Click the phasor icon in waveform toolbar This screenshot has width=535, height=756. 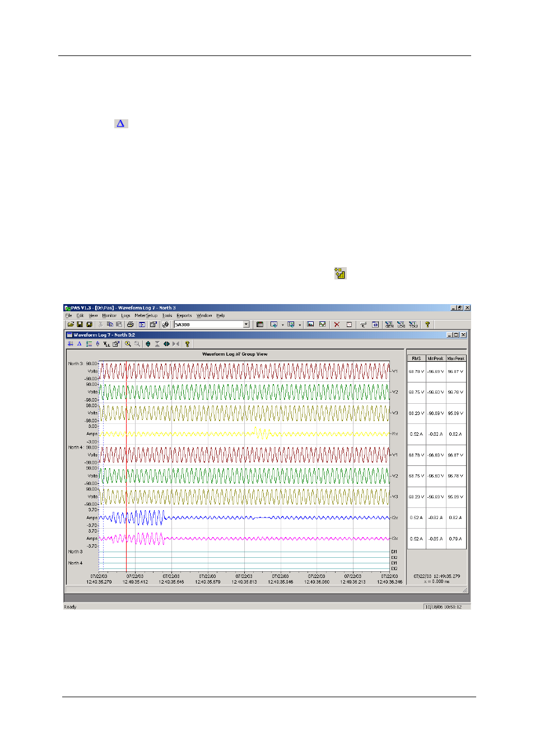coord(97,344)
